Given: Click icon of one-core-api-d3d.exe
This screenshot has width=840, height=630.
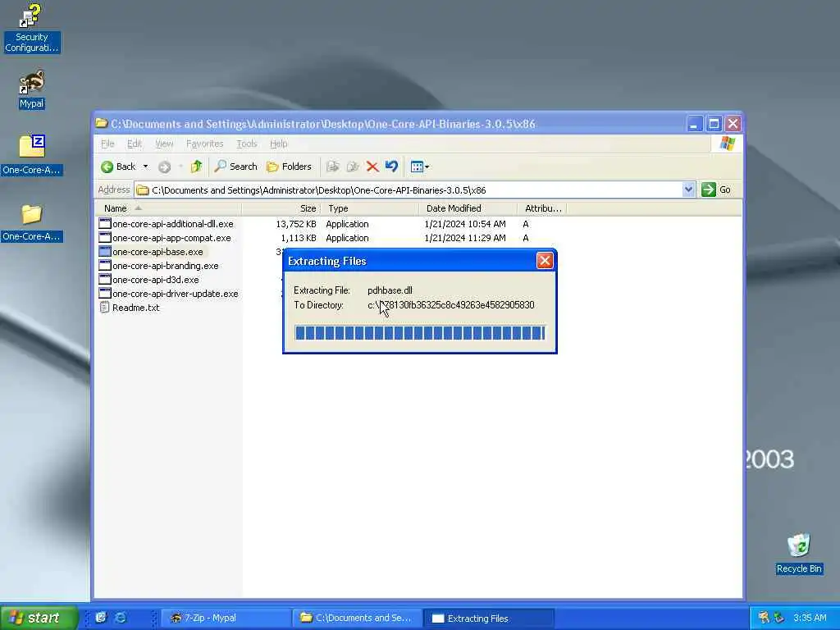Looking at the screenshot, I should (x=105, y=280).
